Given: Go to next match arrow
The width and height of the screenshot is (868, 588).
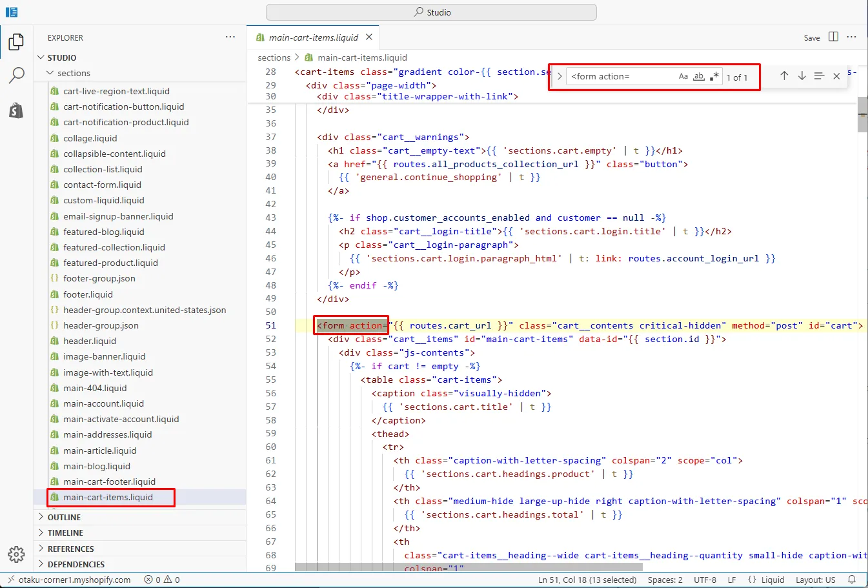Looking at the screenshot, I should 802,76.
